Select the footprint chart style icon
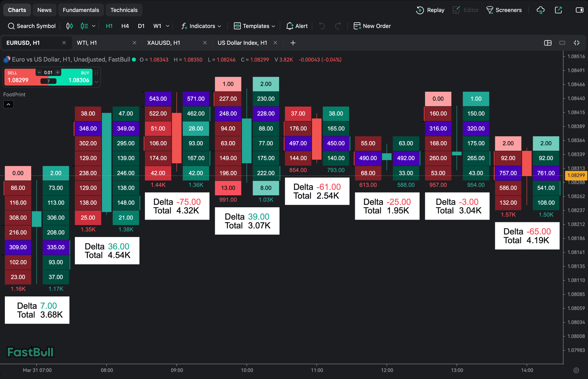588x379 pixels. tap(84, 26)
